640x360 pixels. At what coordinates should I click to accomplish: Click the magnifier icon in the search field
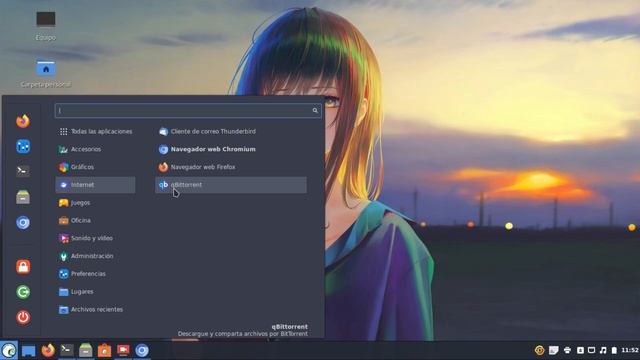[x=315, y=111]
